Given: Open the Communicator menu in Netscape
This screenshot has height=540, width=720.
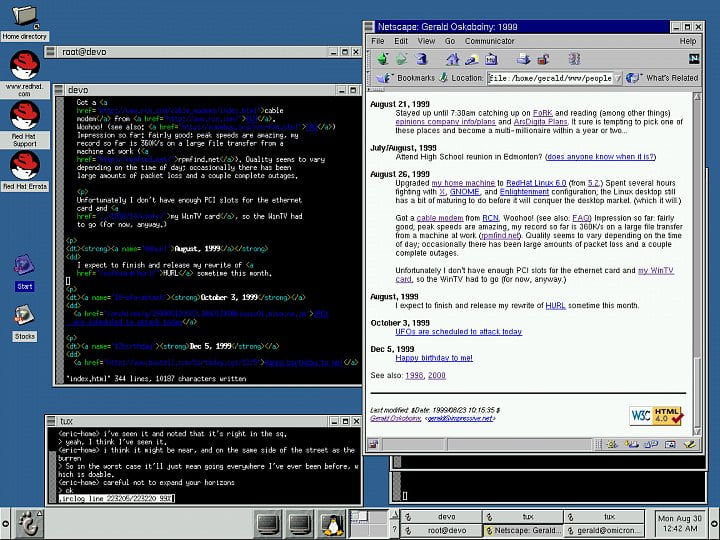Looking at the screenshot, I should click(489, 41).
